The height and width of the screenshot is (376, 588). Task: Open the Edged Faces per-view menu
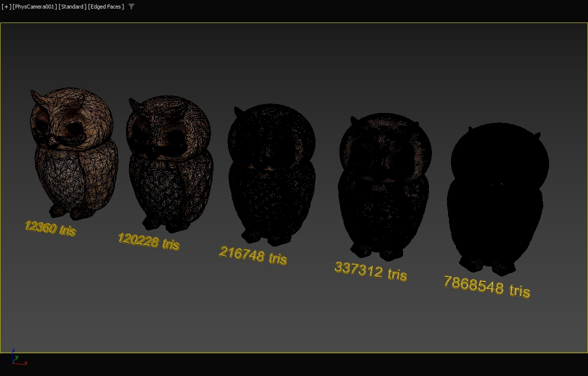click(x=106, y=6)
